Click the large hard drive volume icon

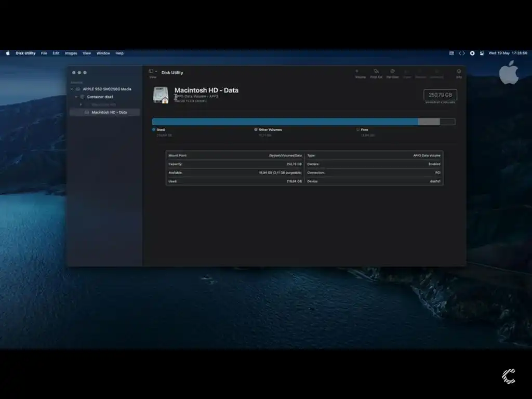click(161, 95)
